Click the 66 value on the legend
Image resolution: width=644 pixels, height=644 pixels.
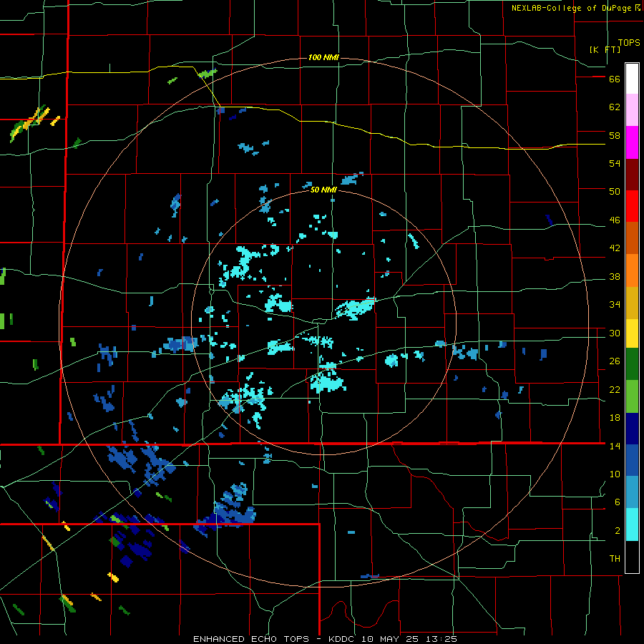pos(615,79)
